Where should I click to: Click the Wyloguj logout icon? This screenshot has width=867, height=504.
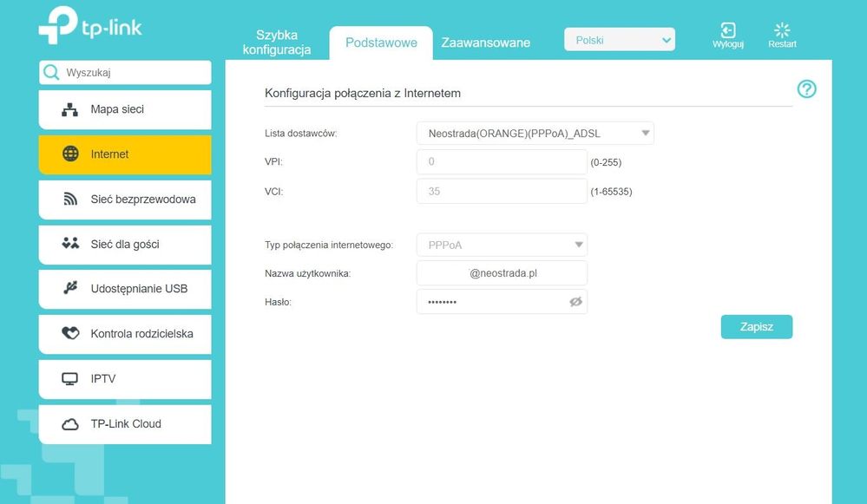click(727, 29)
